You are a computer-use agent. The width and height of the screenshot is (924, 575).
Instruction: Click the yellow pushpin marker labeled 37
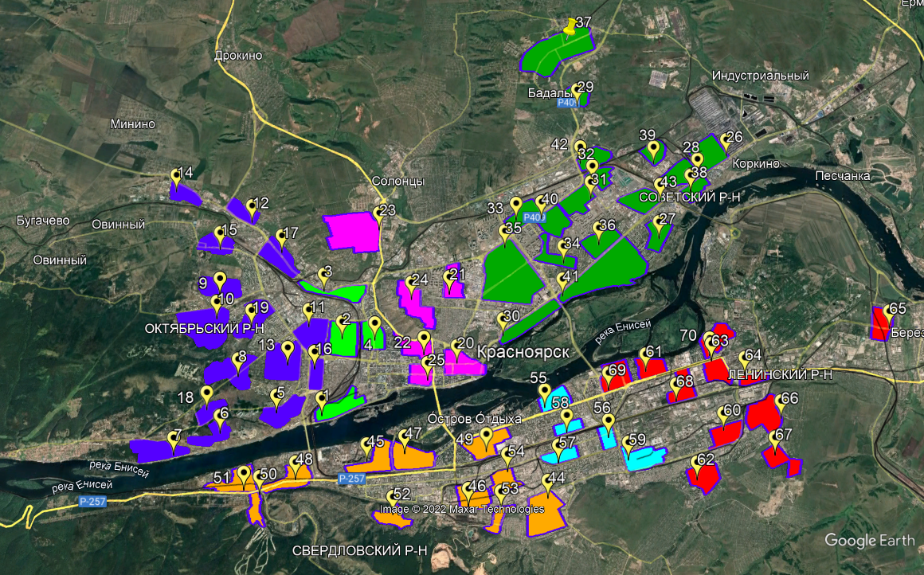570,29
